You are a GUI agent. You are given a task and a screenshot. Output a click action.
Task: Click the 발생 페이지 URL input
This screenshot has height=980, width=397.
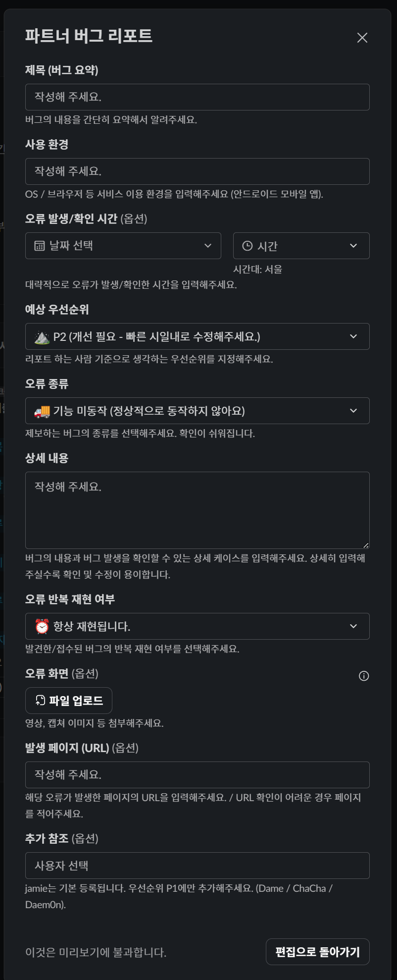(197, 775)
